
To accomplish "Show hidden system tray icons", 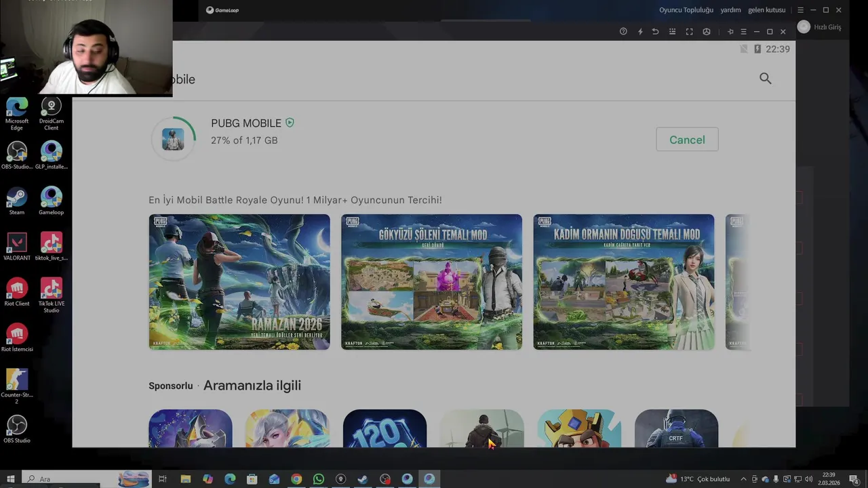I will (743, 479).
